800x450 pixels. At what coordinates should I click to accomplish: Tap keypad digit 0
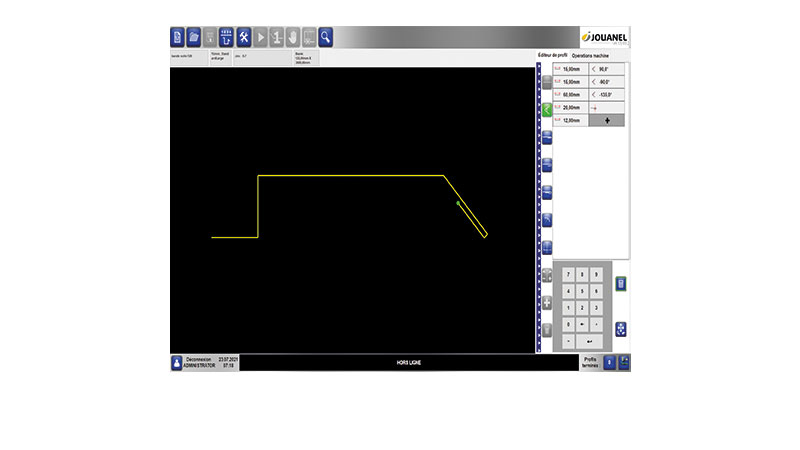pyautogui.click(x=568, y=324)
